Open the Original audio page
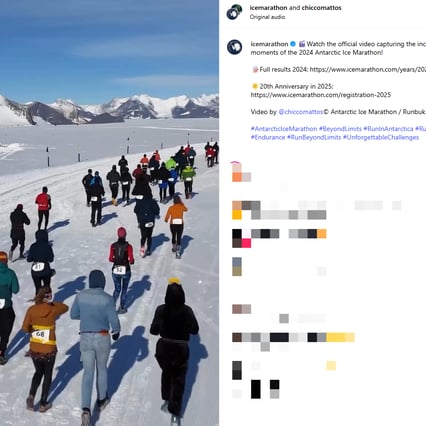426x426 pixels. click(267, 17)
